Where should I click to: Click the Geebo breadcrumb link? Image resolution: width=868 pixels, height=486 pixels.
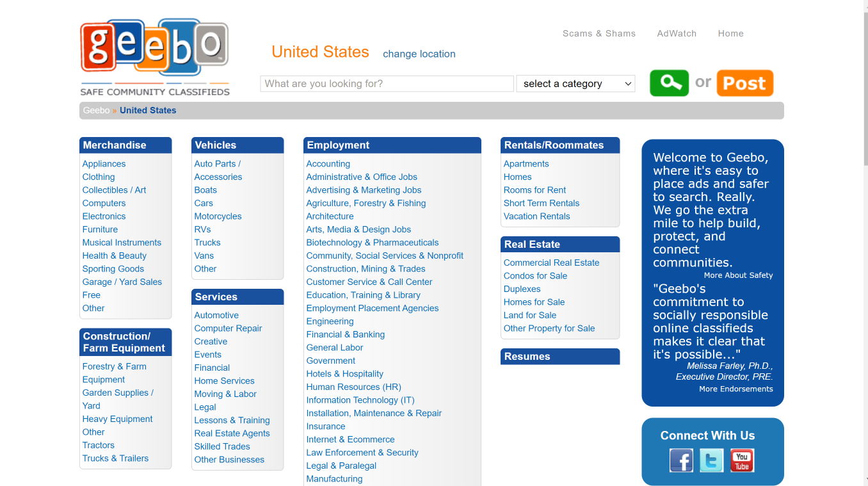[x=96, y=110]
